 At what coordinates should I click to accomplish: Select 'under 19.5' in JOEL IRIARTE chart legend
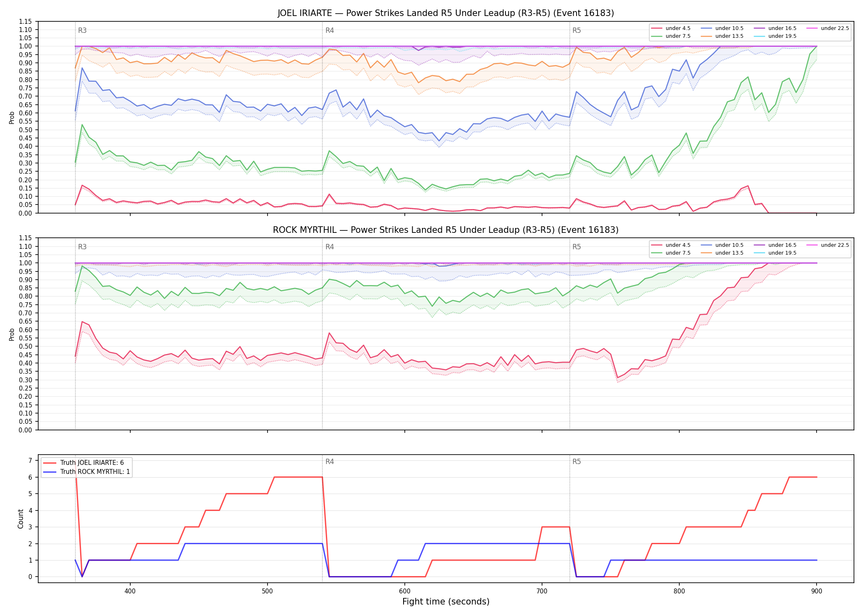tap(775, 36)
